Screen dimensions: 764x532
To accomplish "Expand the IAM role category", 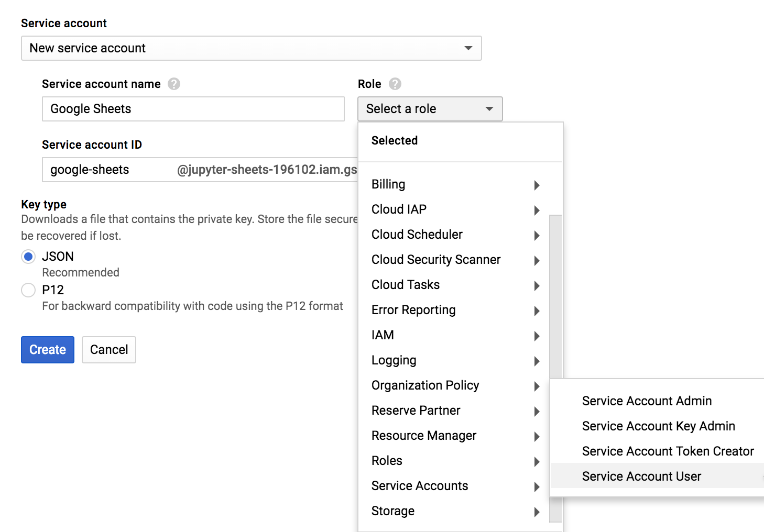I will 454,335.
